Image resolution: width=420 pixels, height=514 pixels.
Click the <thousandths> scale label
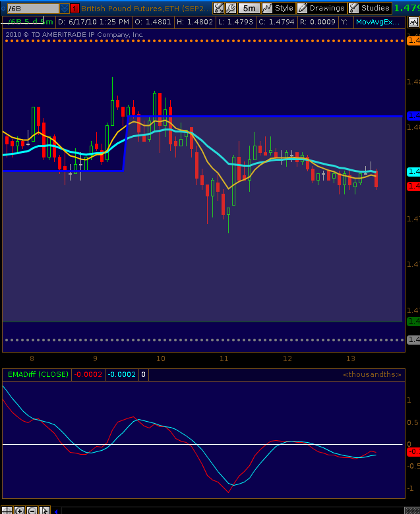(372, 374)
